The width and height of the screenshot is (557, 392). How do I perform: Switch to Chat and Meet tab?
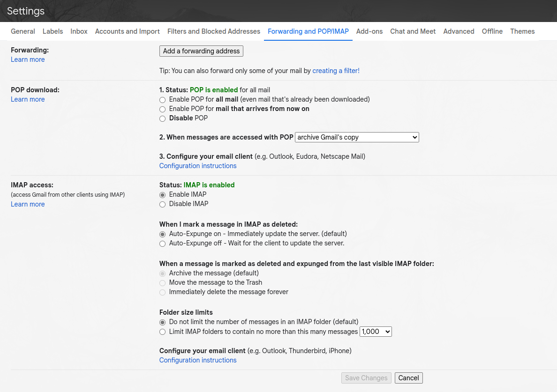point(413,31)
